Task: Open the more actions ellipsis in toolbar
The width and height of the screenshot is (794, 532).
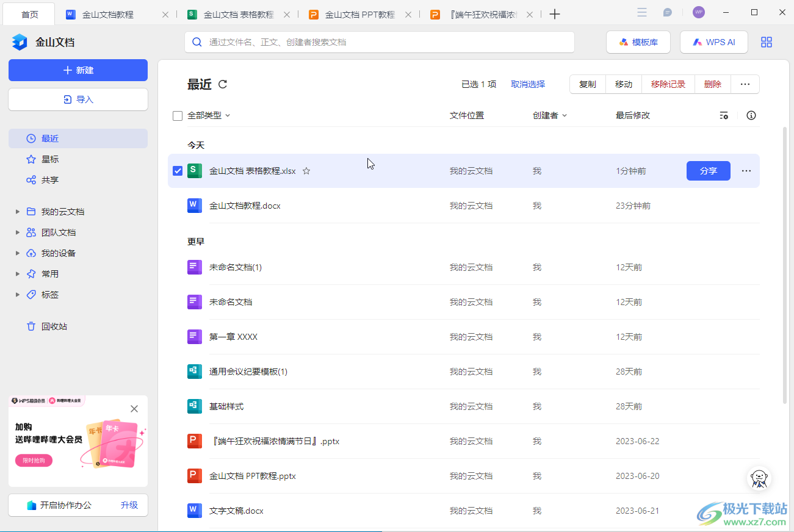Action: tap(745, 84)
